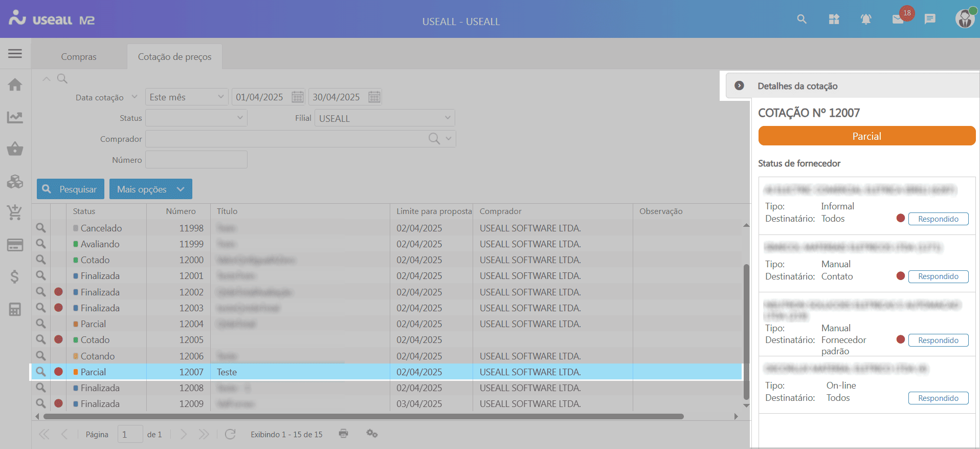Open the apps grid icon in header

[x=834, y=19]
